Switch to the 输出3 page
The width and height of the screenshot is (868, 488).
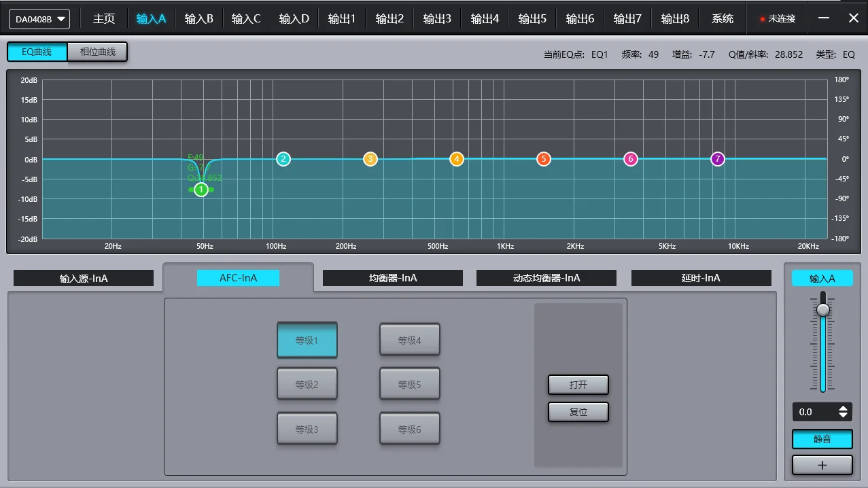tap(437, 18)
